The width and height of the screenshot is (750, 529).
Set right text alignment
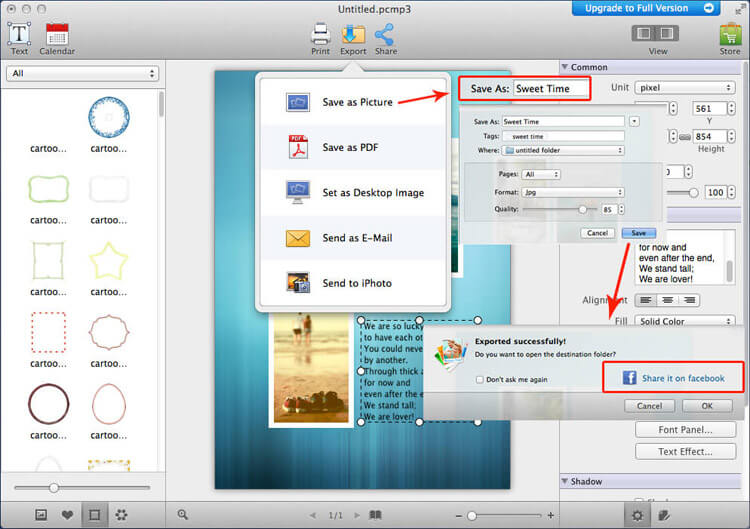(x=689, y=300)
